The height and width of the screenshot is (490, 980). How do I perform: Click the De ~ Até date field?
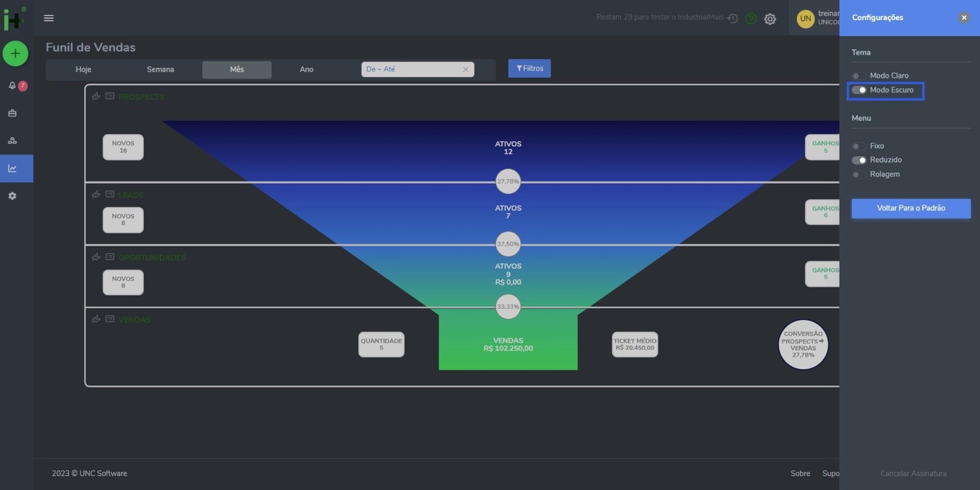click(x=412, y=69)
